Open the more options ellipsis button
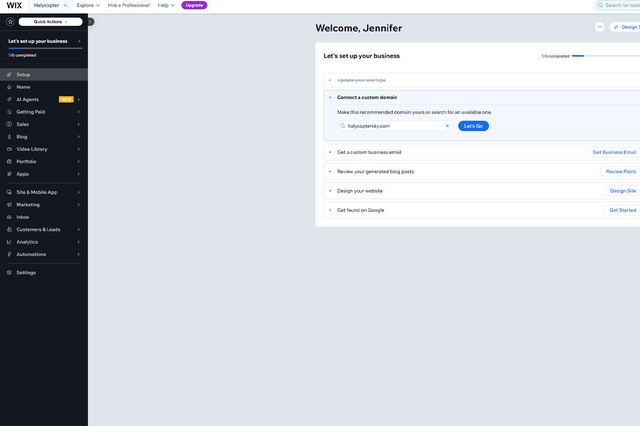Image resolution: width=640 pixels, height=426 pixels. 600,27
